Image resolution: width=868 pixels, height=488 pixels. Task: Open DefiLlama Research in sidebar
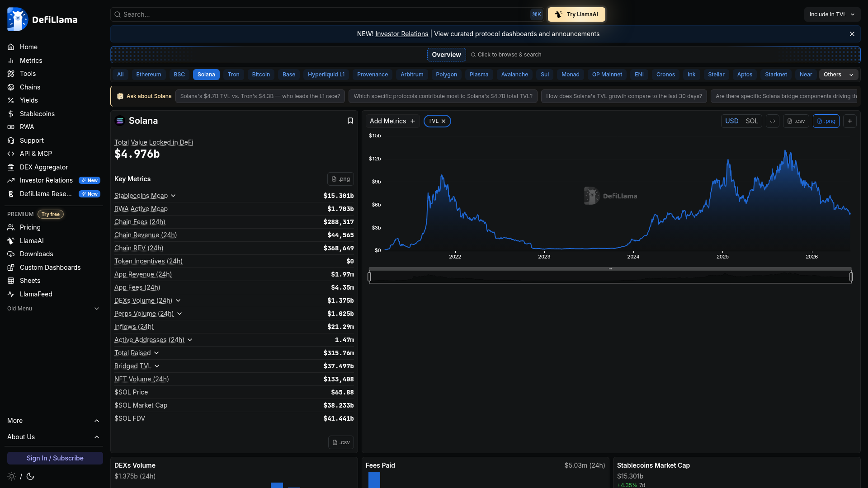coord(46,194)
